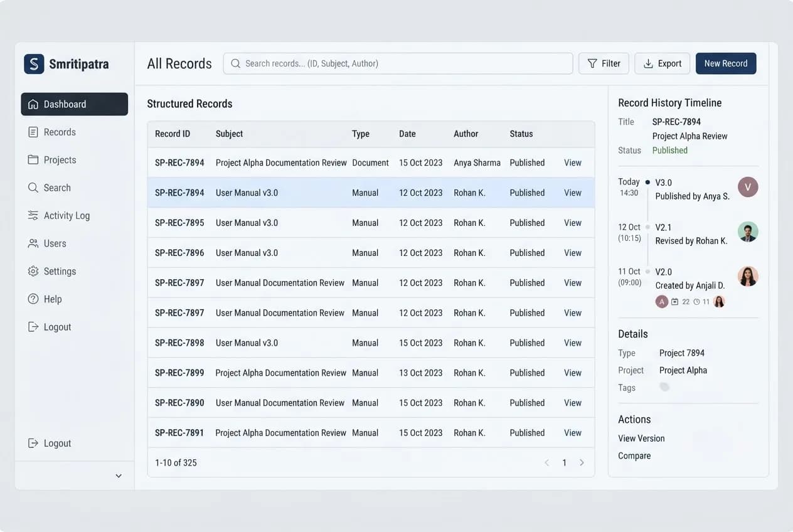Click the green 'Published' status in timeline panel
Viewport: 793px width, 532px height.
(x=670, y=151)
